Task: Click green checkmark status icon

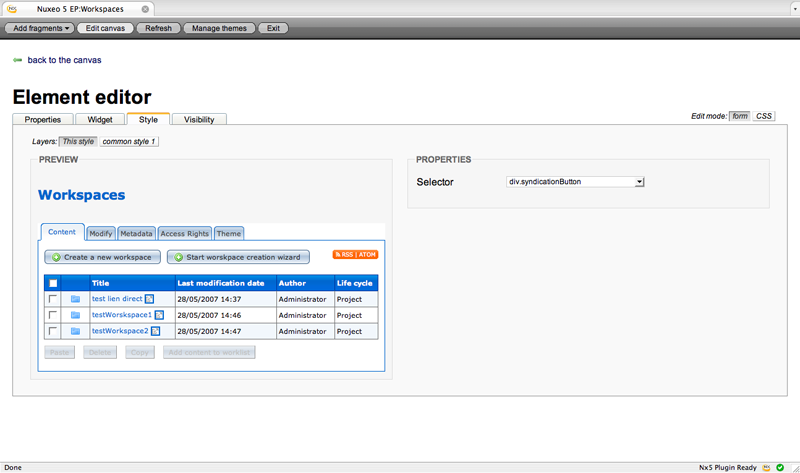Action: coord(780,467)
